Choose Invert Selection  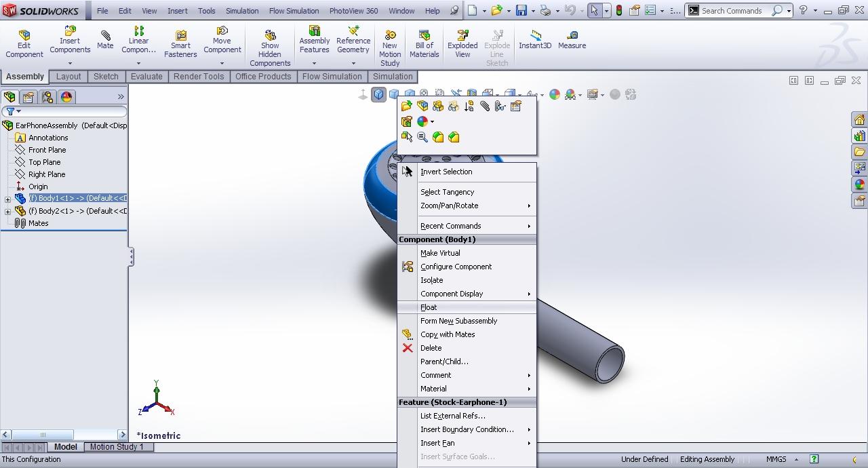coord(467,172)
